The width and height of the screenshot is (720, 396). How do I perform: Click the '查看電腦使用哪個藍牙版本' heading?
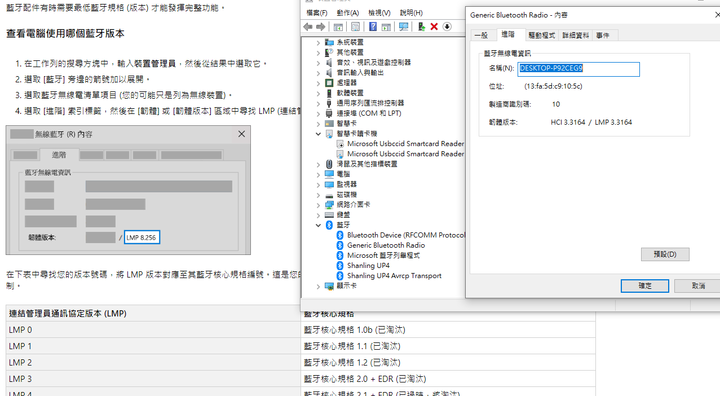click(65, 34)
